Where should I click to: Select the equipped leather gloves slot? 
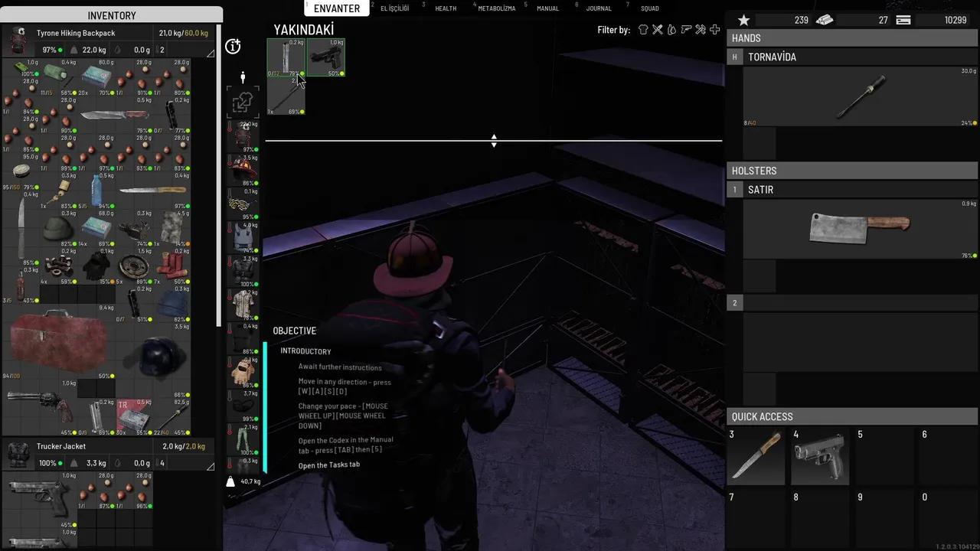pyautogui.click(x=243, y=372)
